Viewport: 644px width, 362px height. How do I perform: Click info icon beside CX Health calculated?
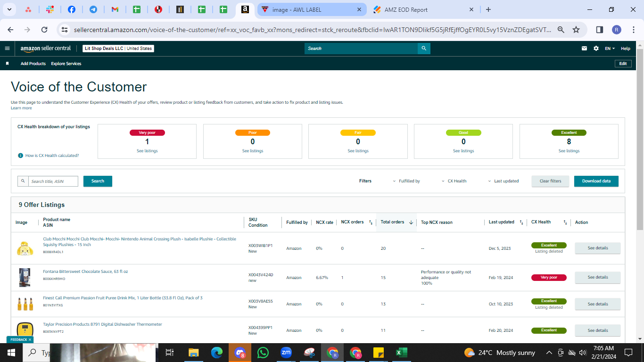pos(21,156)
